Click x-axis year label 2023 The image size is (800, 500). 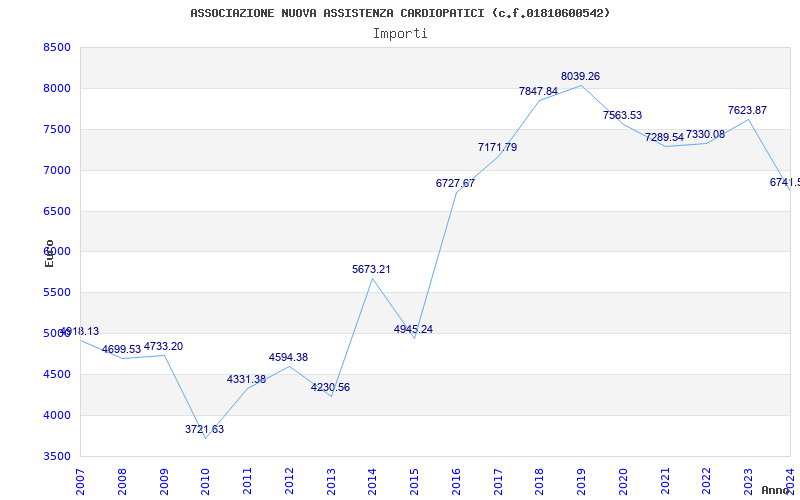tap(748, 482)
